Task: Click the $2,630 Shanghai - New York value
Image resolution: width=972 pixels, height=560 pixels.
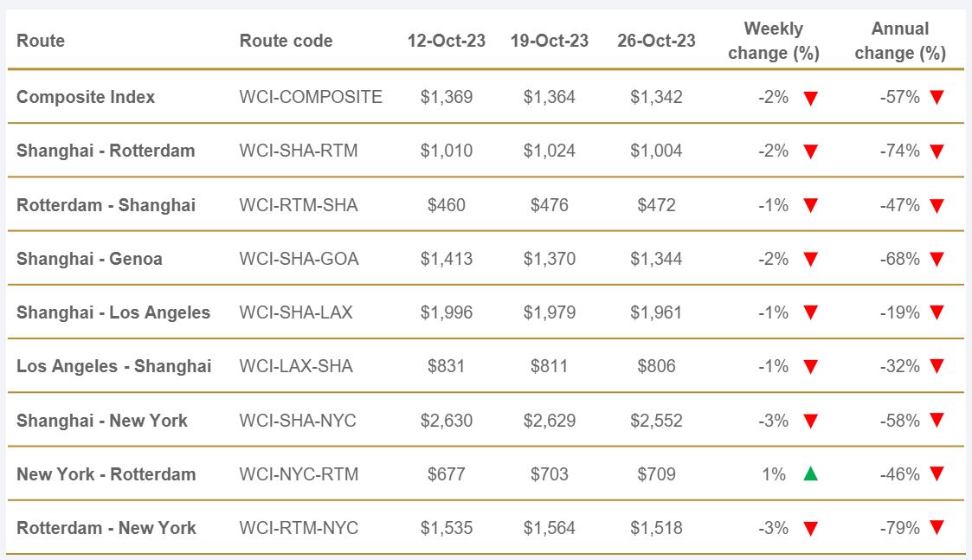Action: [447, 421]
